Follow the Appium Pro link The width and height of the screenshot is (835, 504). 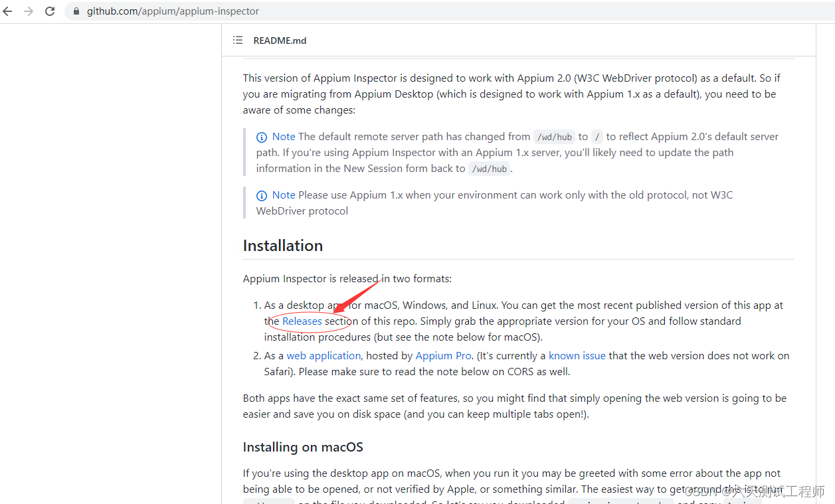point(444,355)
